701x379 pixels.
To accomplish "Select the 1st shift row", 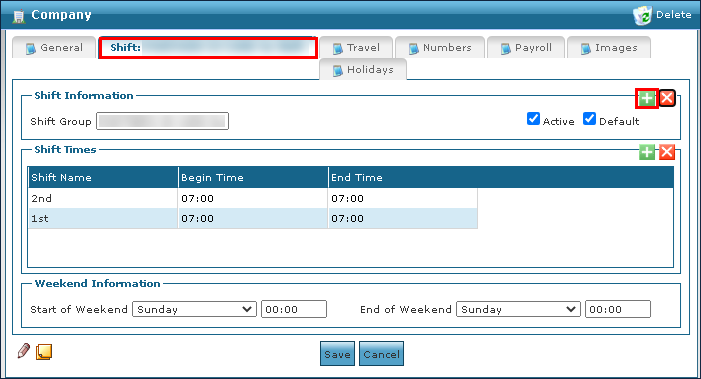I will 253,219.
